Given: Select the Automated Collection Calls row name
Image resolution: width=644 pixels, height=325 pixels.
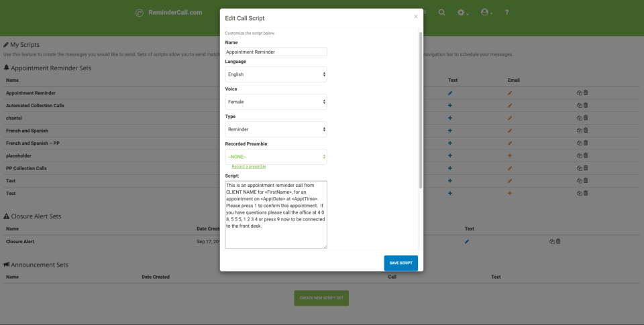Looking at the screenshot, I should [35, 105].
